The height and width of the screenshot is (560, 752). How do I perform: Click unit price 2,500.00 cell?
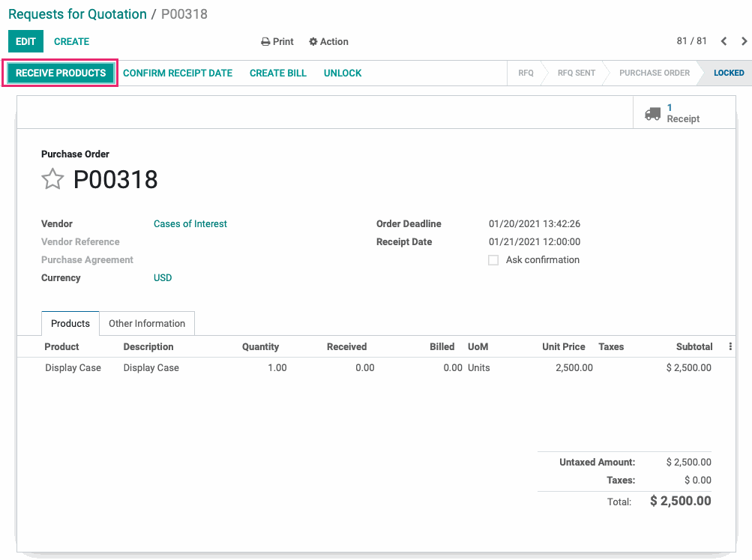tap(574, 368)
